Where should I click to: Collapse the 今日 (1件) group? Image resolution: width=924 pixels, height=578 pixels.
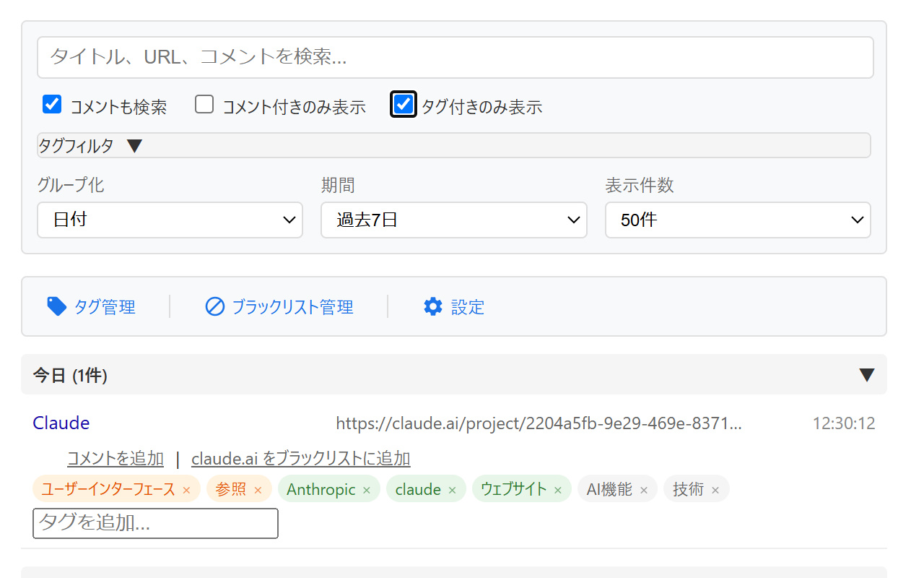[866, 375]
